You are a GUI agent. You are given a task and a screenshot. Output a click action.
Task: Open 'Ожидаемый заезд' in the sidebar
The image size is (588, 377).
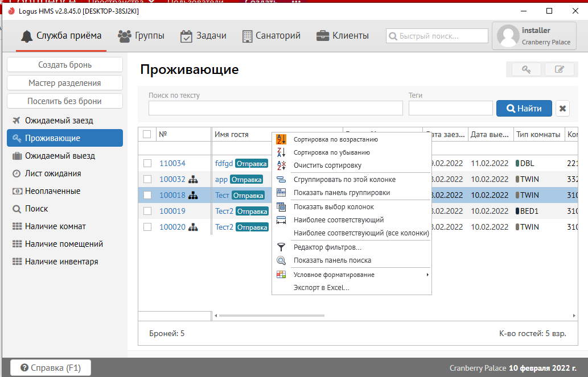pos(59,121)
